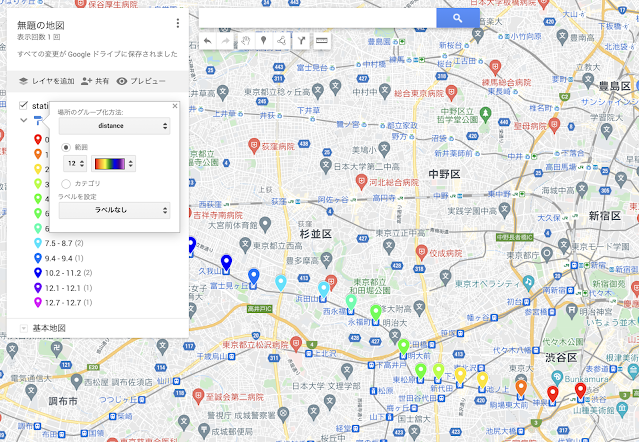Click the 河北総合病院 hospital marker
The height and width of the screenshot is (442, 639).
pyautogui.click(x=361, y=181)
